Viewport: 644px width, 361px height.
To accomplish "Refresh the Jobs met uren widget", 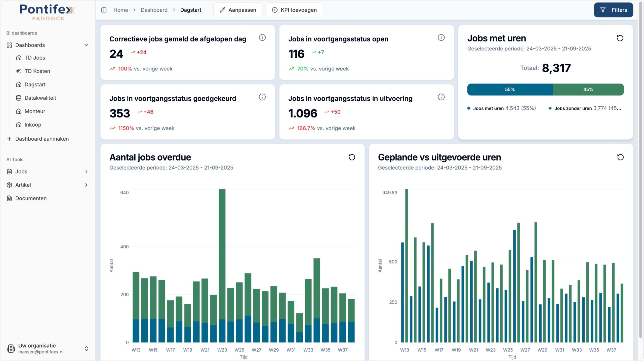I will click(620, 38).
